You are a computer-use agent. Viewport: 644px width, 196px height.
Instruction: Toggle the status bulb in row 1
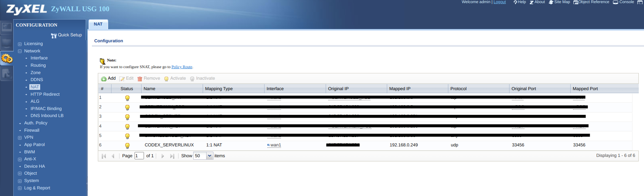127,98
